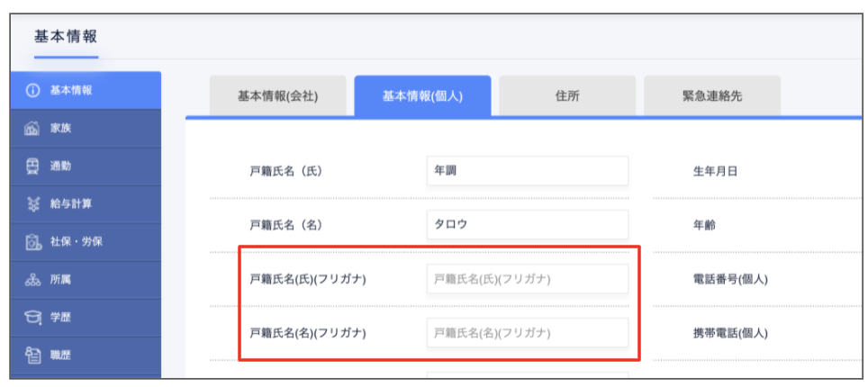Switch to the 緊急連絡先 tab
Image resolution: width=868 pixels, height=387 pixels.
(x=712, y=96)
